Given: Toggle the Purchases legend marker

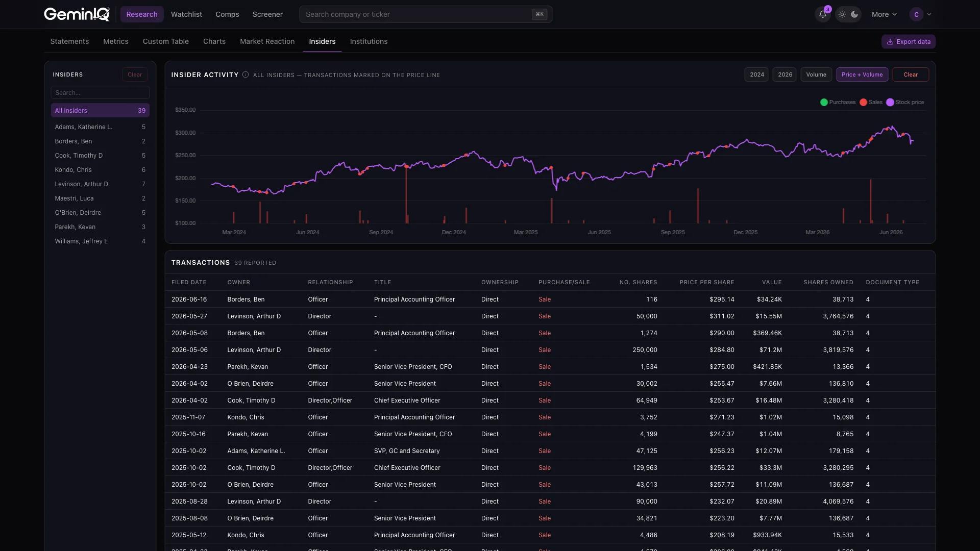Looking at the screenshot, I should pos(824,103).
